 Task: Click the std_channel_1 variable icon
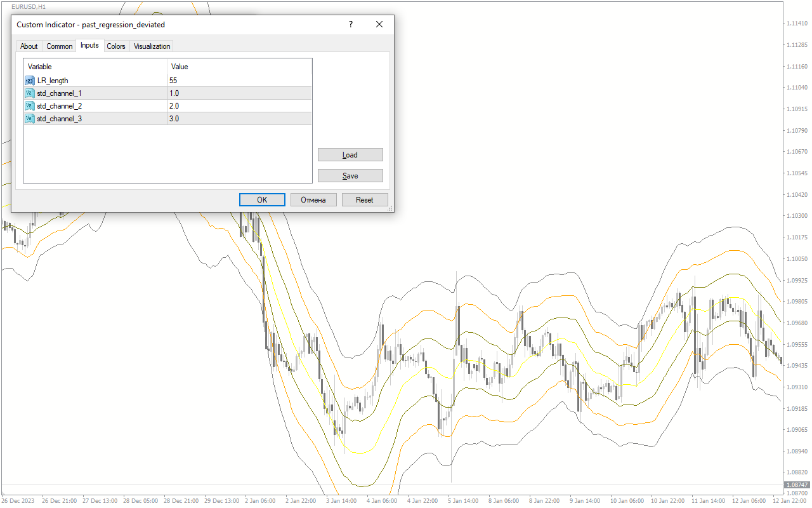point(30,93)
